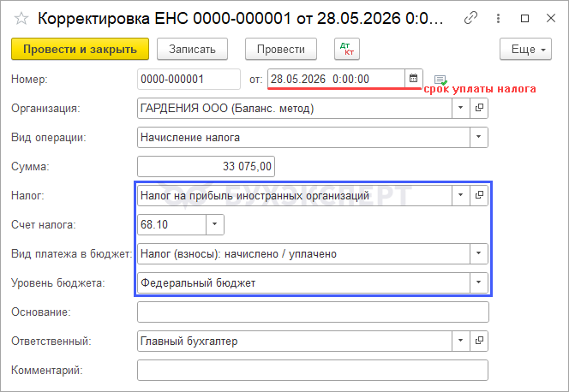This screenshot has width=569, height=392.
Task: Maximize the document window
Action: [x=524, y=18]
